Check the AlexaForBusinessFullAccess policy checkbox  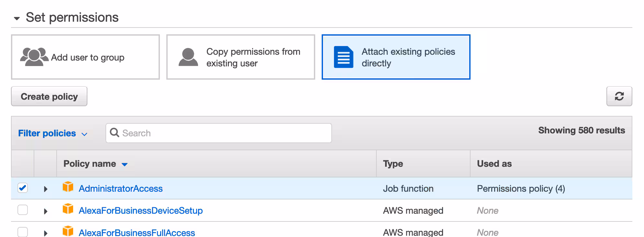coord(23,232)
